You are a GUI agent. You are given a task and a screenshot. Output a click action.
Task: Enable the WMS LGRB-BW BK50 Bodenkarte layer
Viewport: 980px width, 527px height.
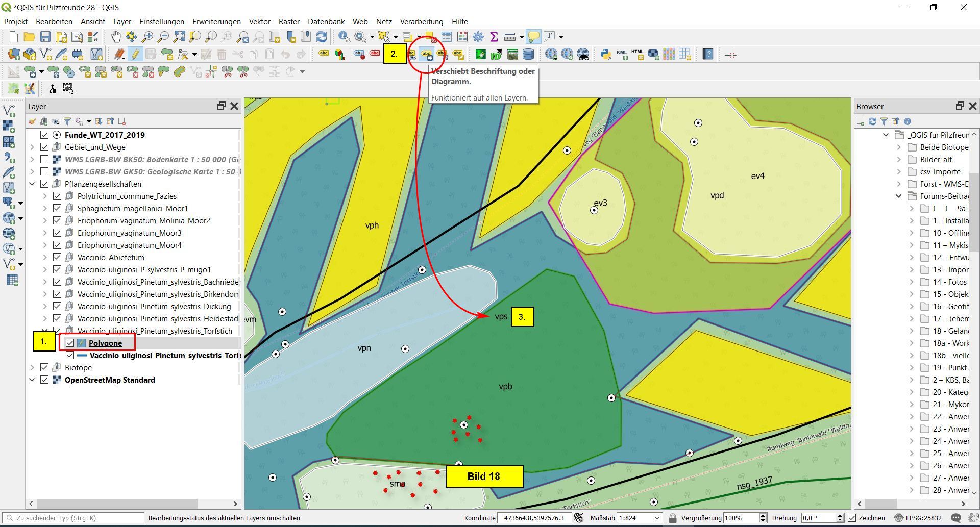coord(44,160)
